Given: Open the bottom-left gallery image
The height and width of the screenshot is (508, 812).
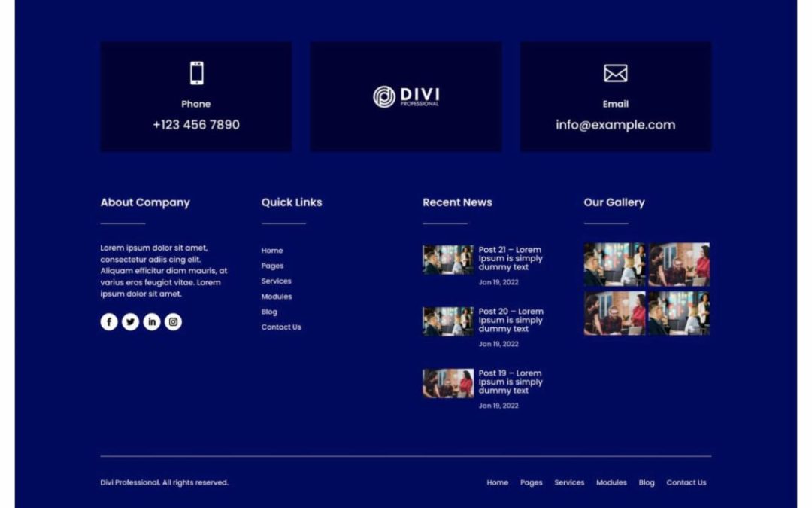Looking at the screenshot, I should pos(615,313).
